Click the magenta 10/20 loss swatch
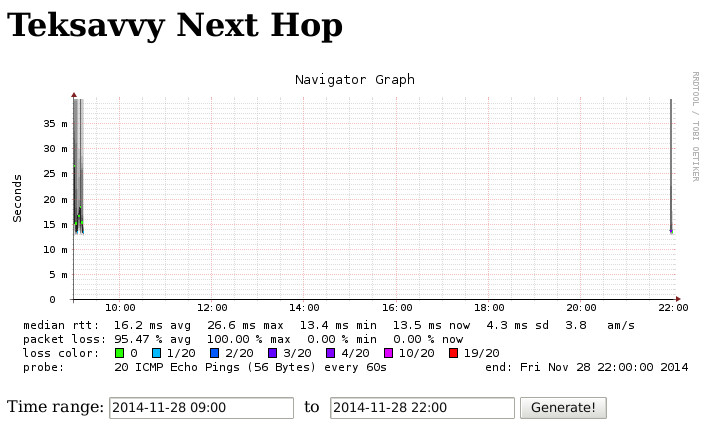This screenshot has width=716, height=433. coord(389,353)
